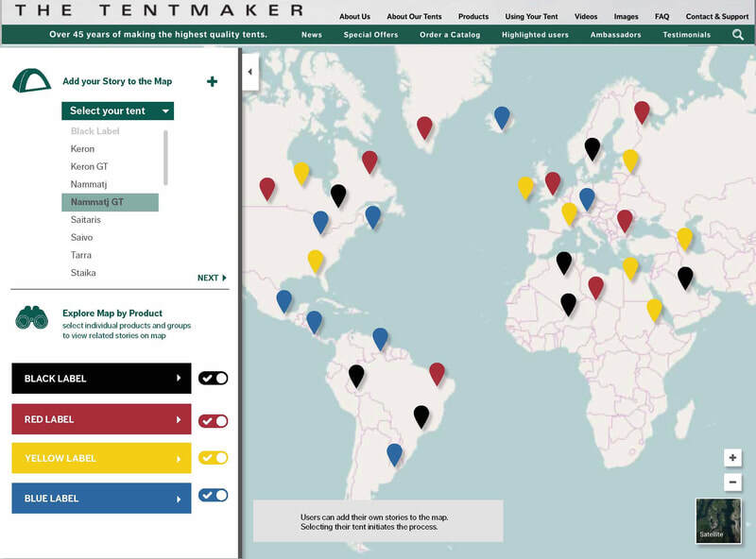Screen dimensions: 756x559
Task: Click the plus icon beside Add your Story
Action: click(x=212, y=81)
